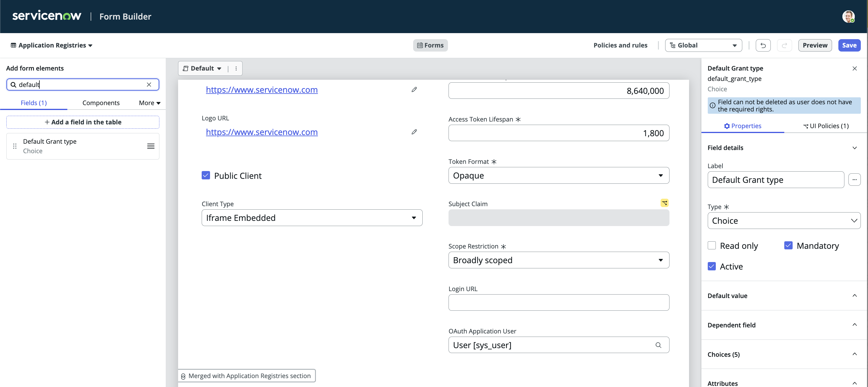Click inside the empty Login URL field
868x387 pixels.
coord(558,302)
